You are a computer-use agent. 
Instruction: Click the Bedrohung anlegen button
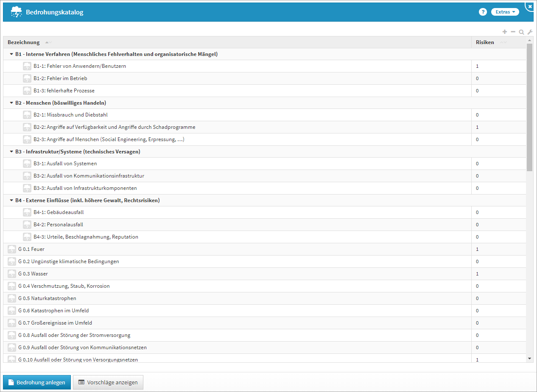[37, 382]
